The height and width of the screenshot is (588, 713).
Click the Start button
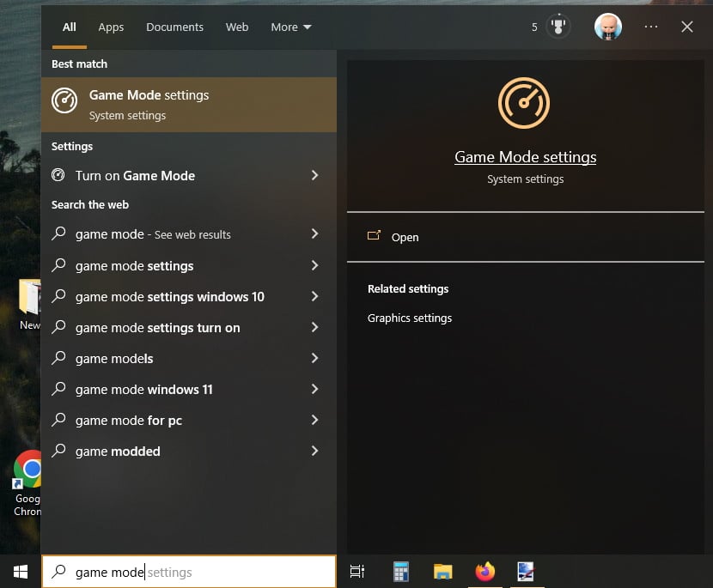(x=19, y=571)
